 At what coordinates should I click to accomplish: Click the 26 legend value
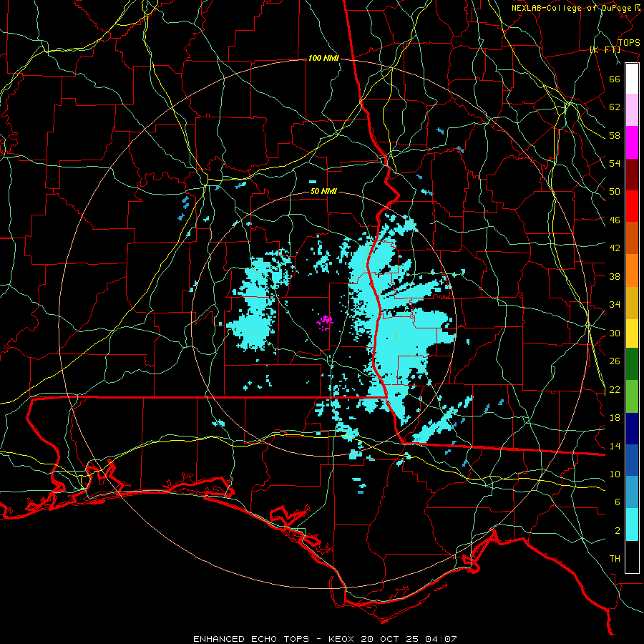[x=615, y=361]
